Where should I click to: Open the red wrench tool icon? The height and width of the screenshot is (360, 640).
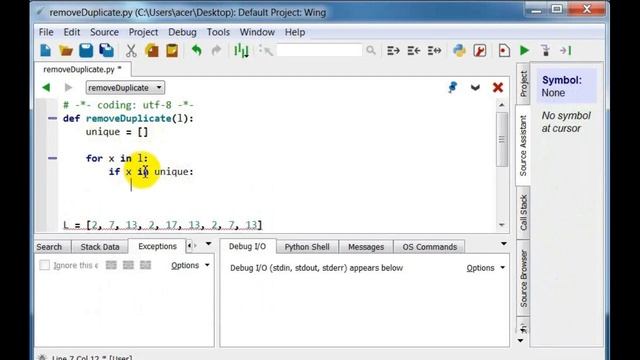[480, 51]
